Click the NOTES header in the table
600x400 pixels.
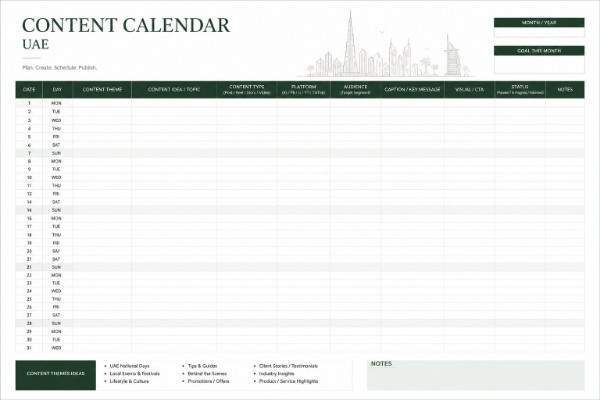click(x=565, y=90)
